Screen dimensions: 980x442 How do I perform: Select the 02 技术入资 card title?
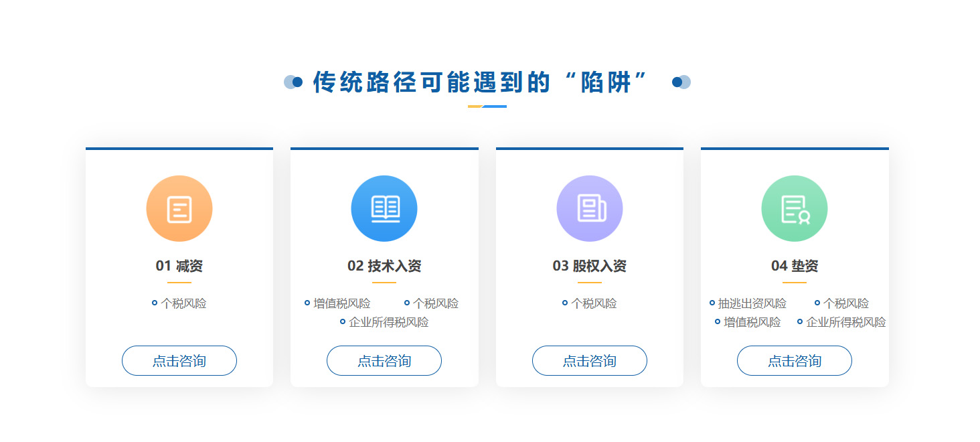coord(384,266)
